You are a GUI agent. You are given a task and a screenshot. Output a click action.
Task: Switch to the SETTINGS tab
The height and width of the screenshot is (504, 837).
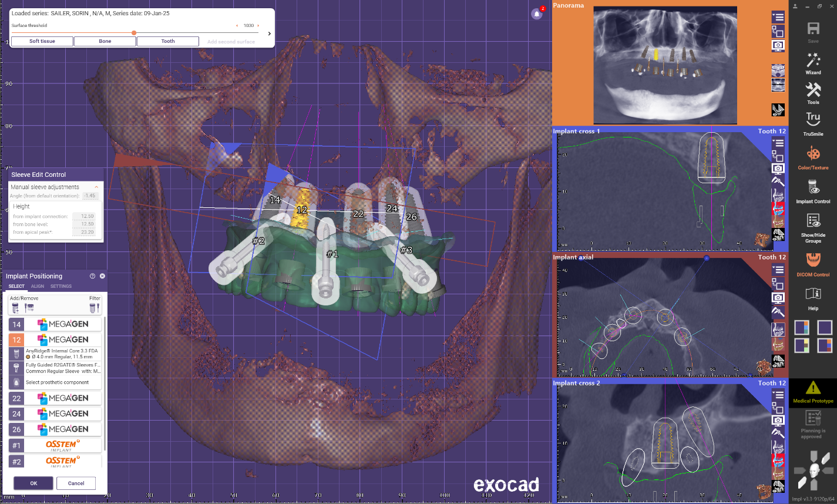[x=61, y=287]
